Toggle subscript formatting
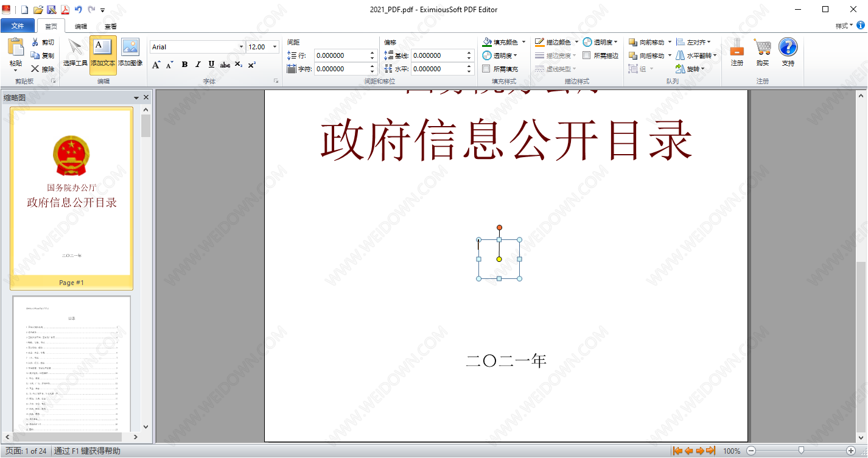This screenshot has height=458, width=868. click(x=239, y=65)
